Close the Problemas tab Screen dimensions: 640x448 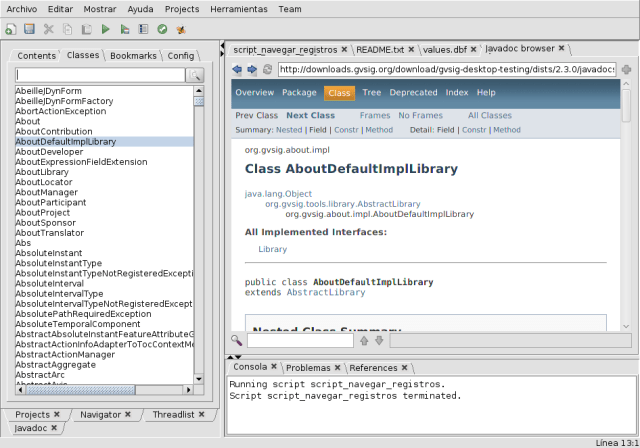336,368
